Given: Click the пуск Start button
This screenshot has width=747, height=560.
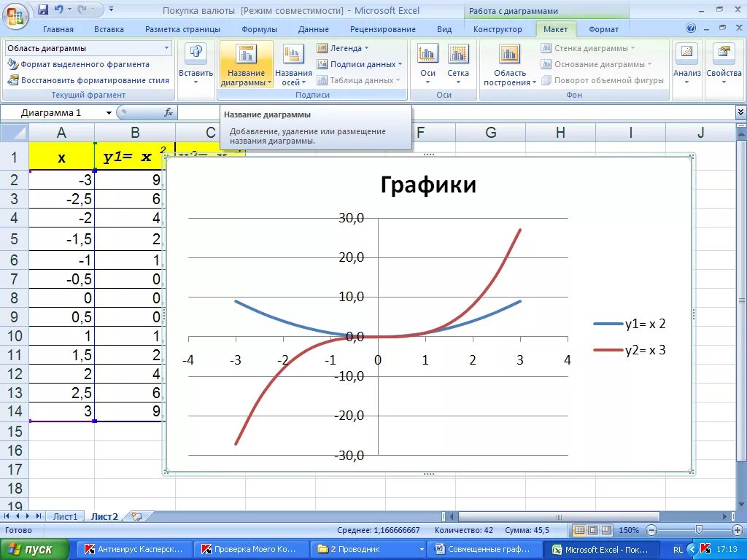Looking at the screenshot, I should 34,550.
